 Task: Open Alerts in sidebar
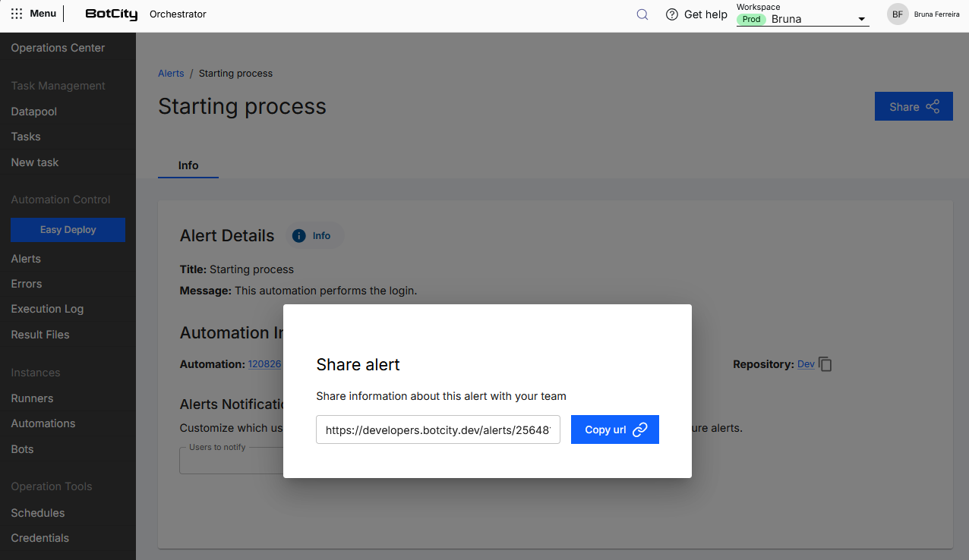tap(26, 259)
